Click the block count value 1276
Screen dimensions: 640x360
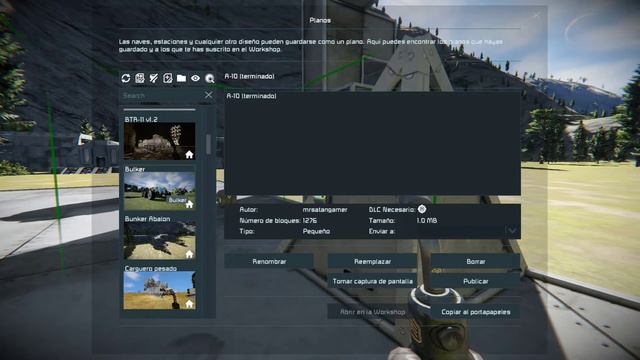(309, 220)
